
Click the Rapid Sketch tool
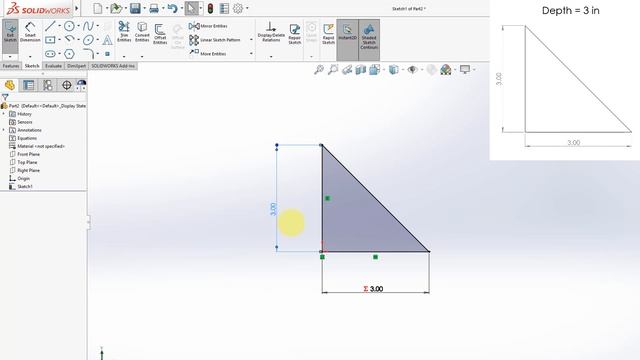[x=329, y=34]
